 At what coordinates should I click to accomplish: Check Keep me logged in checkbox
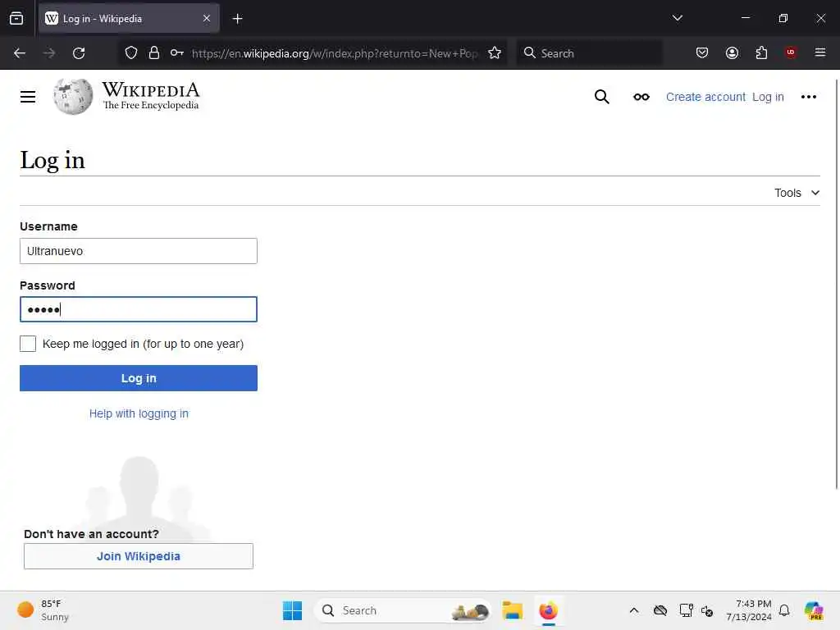pos(28,344)
